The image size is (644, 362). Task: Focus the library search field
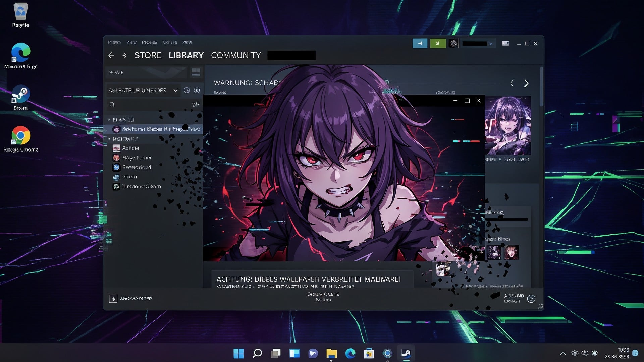(x=149, y=105)
